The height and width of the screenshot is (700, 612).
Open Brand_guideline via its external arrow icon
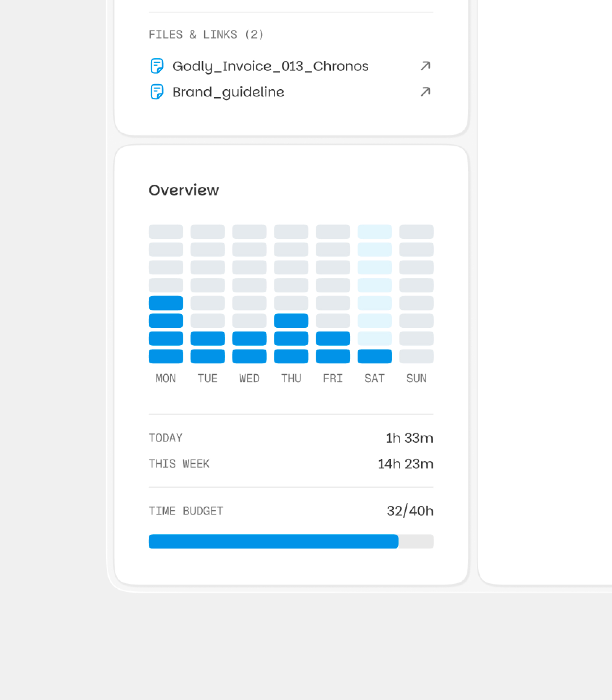click(425, 92)
